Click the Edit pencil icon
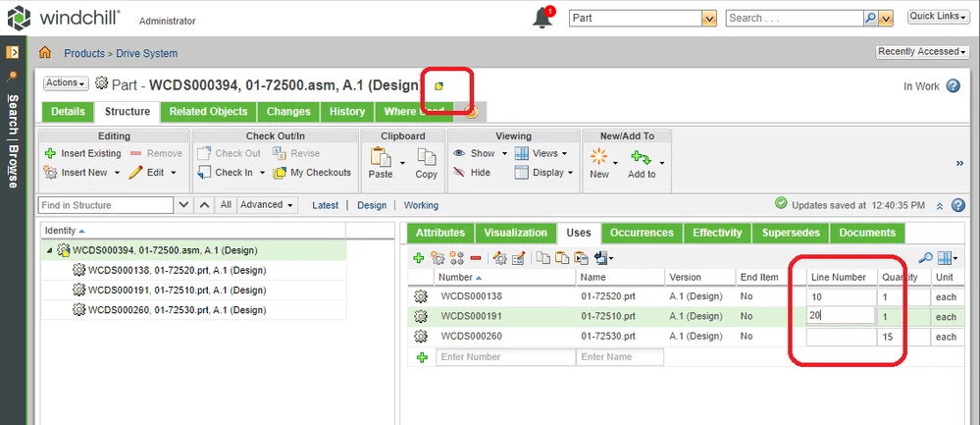This screenshot has width=980, height=425. 135,173
